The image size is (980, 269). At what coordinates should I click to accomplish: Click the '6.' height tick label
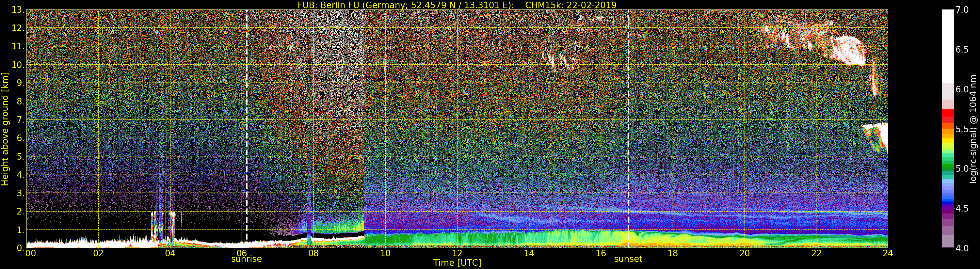point(21,138)
